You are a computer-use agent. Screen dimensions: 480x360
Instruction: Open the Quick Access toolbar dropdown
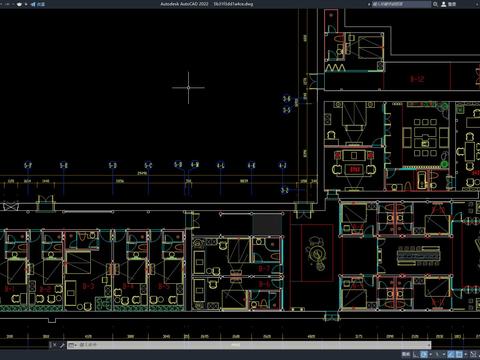pyautogui.click(x=26, y=4)
